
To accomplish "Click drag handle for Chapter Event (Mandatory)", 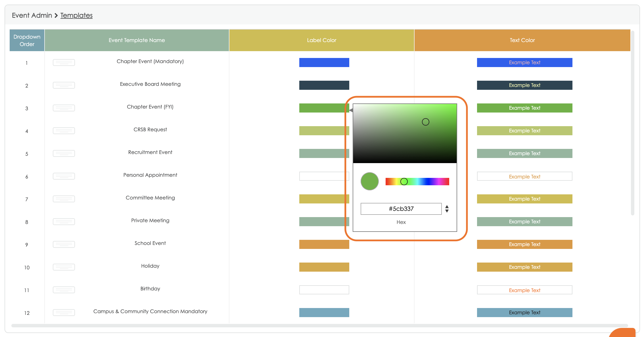I will tap(64, 63).
